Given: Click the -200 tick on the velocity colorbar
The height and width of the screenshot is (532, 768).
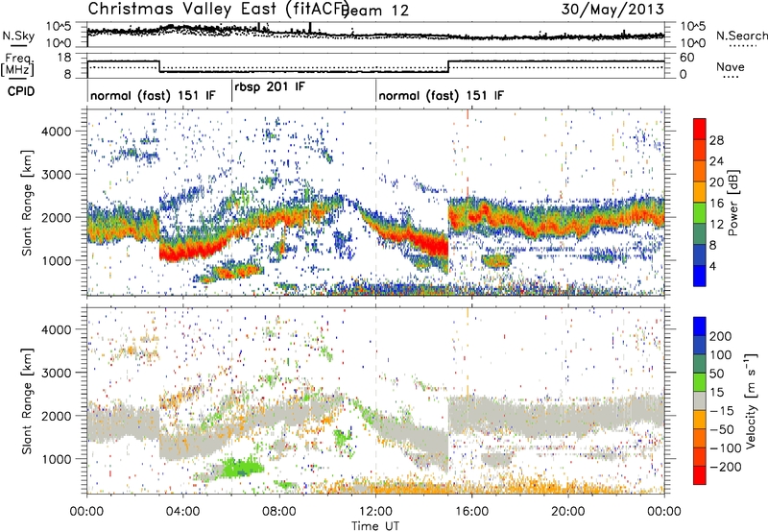Looking at the screenshot, I should point(725,467).
